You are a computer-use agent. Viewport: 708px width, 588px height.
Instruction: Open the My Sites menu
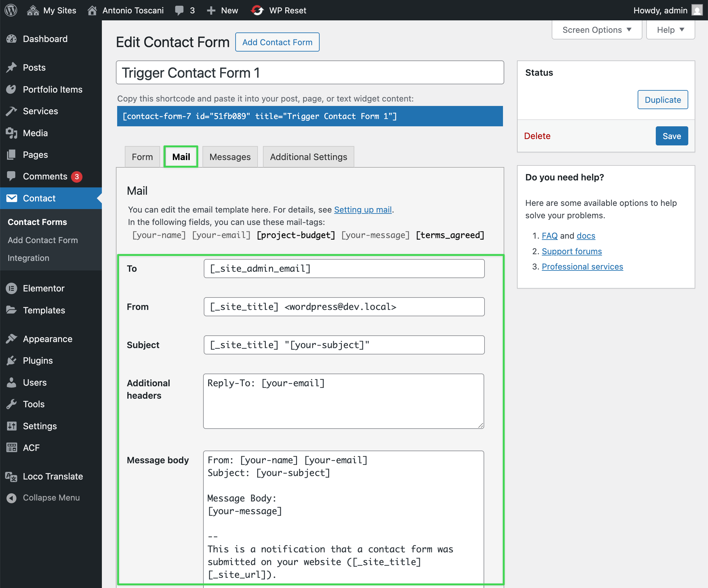coord(52,10)
